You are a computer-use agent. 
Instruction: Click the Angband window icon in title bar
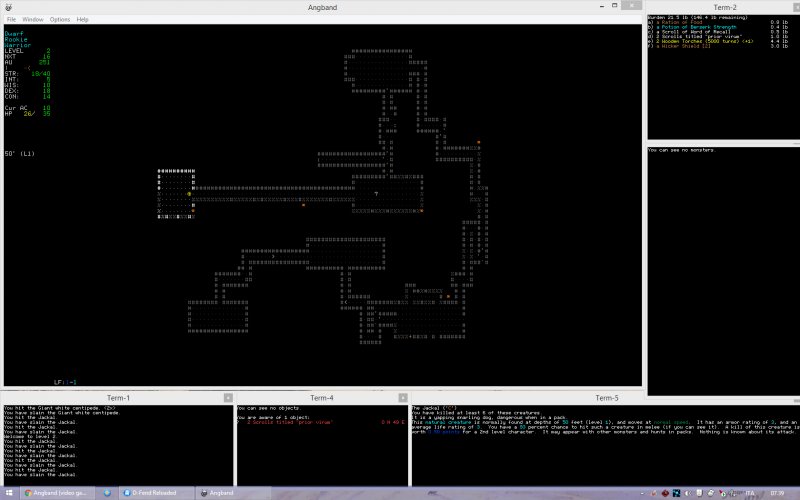[6, 6]
